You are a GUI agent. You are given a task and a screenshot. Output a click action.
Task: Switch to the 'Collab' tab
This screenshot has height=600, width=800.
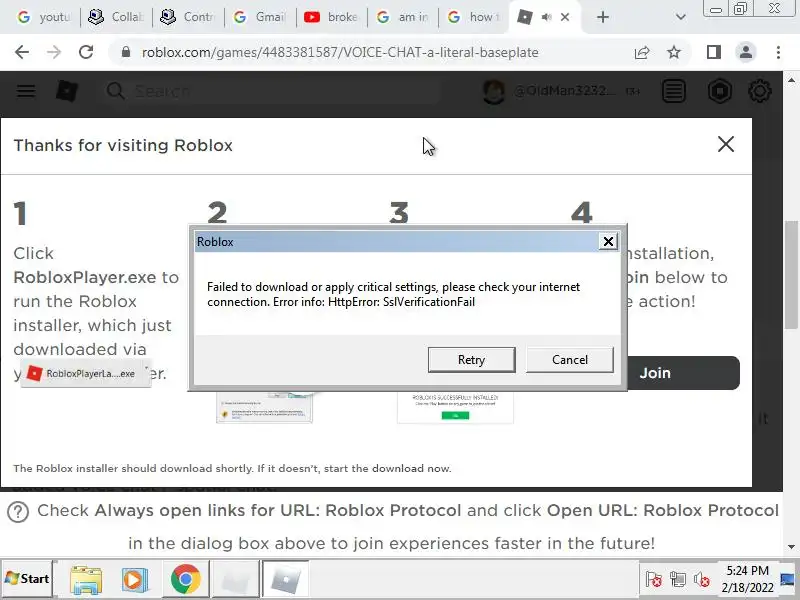116,17
